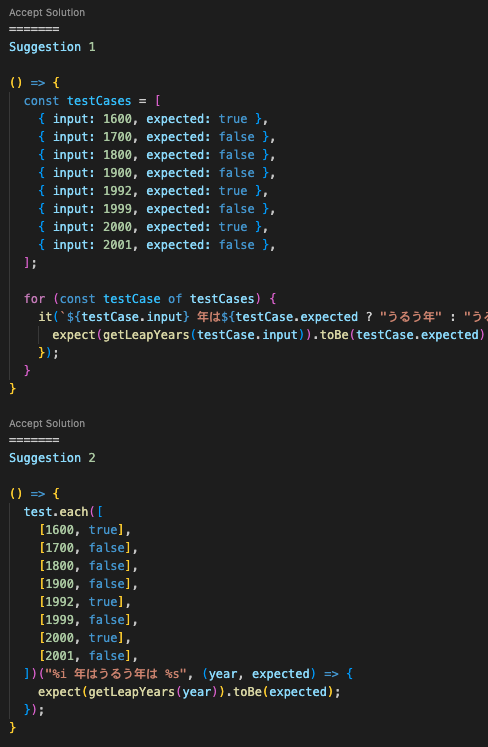Click the line with input: 2000
The height and width of the screenshot is (747, 488).
(153, 227)
